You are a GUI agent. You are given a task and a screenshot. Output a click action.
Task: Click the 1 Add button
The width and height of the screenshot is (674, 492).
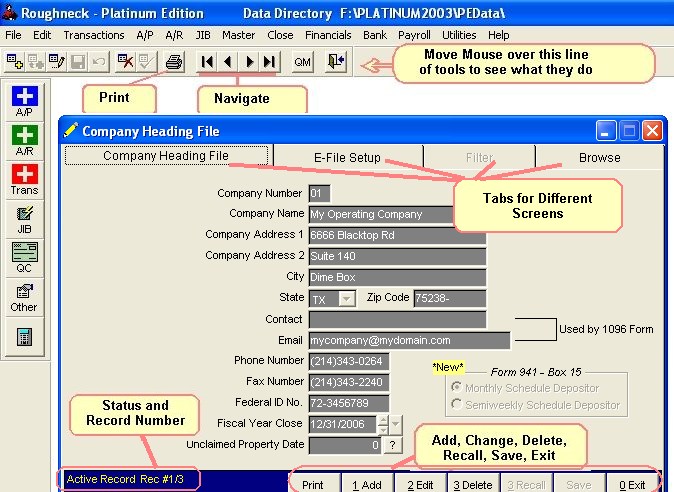point(367,485)
